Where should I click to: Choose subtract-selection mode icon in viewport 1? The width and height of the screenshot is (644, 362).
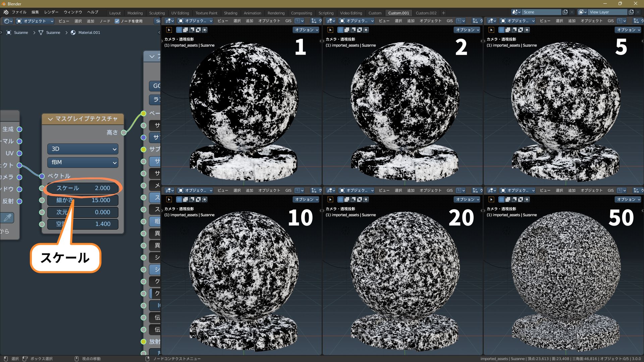click(192, 30)
